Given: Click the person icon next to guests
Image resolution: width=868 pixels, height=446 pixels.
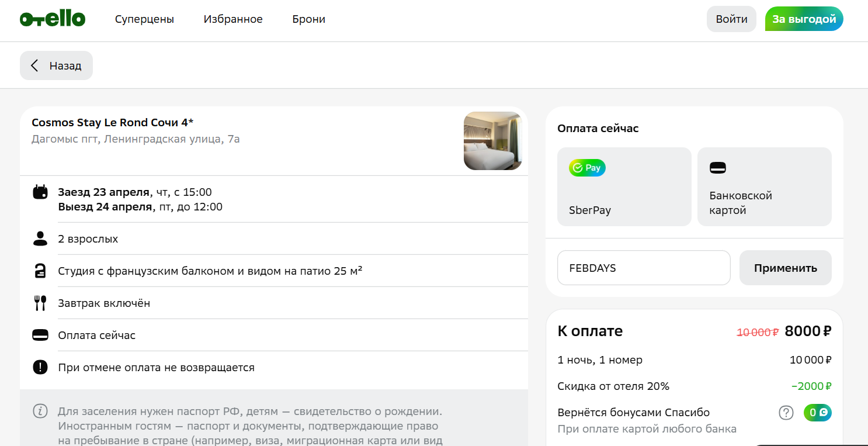Looking at the screenshot, I should 40,238.
